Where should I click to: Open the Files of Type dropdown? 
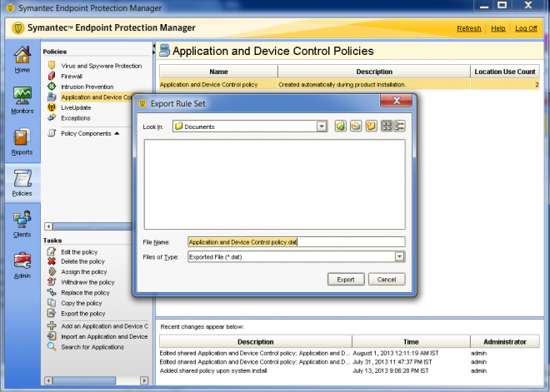399,257
